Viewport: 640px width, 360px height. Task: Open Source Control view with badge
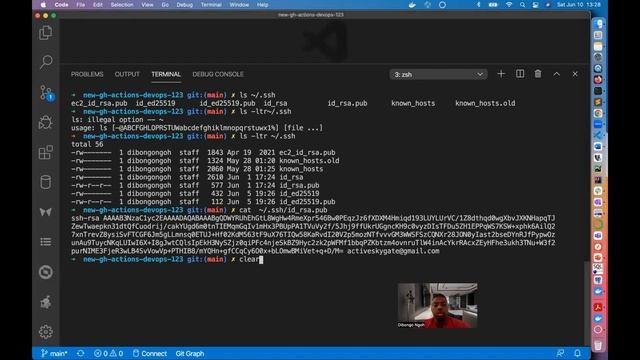46,93
